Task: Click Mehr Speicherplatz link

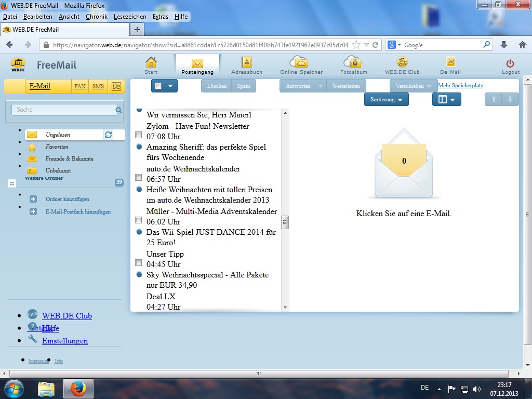Action: coord(460,86)
